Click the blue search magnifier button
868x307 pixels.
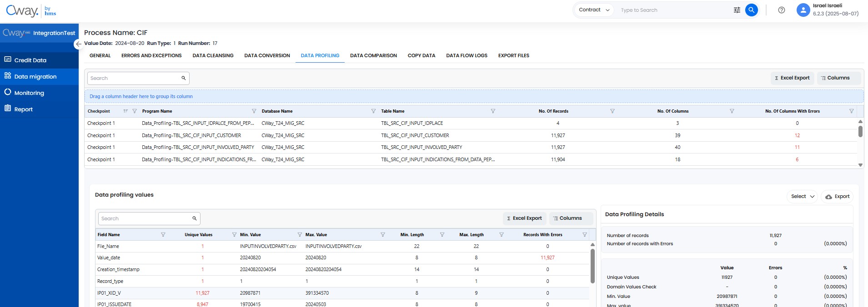(x=752, y=10)
